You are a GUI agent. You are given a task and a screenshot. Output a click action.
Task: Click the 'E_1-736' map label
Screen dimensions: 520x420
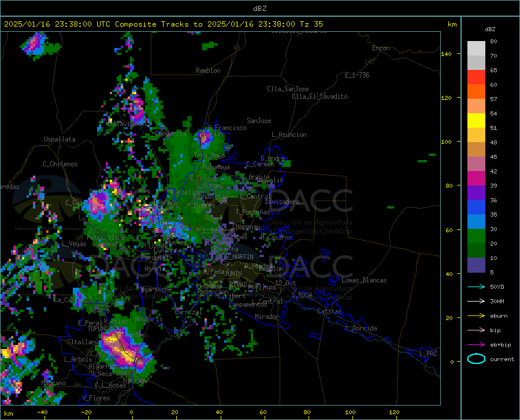(357, 75)
